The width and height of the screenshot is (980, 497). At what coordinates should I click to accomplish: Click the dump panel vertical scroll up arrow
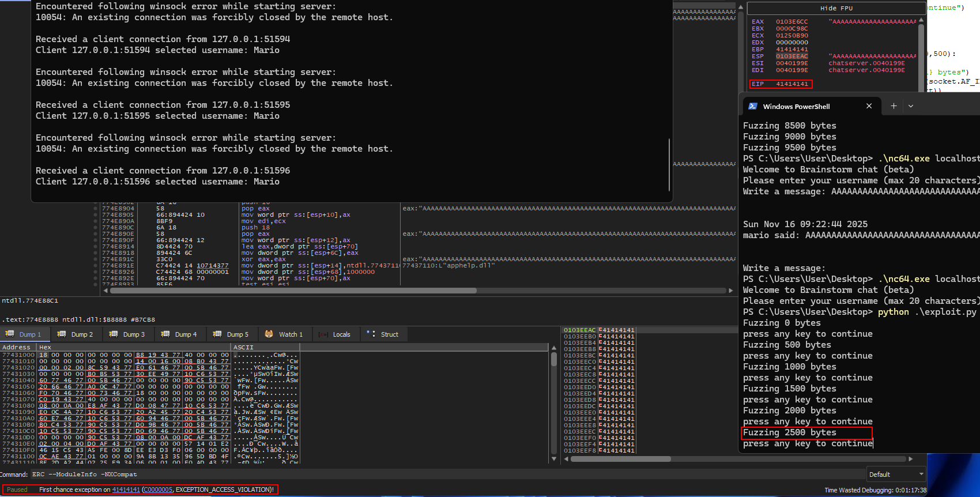pyautogui.click(x=554, y=348)
